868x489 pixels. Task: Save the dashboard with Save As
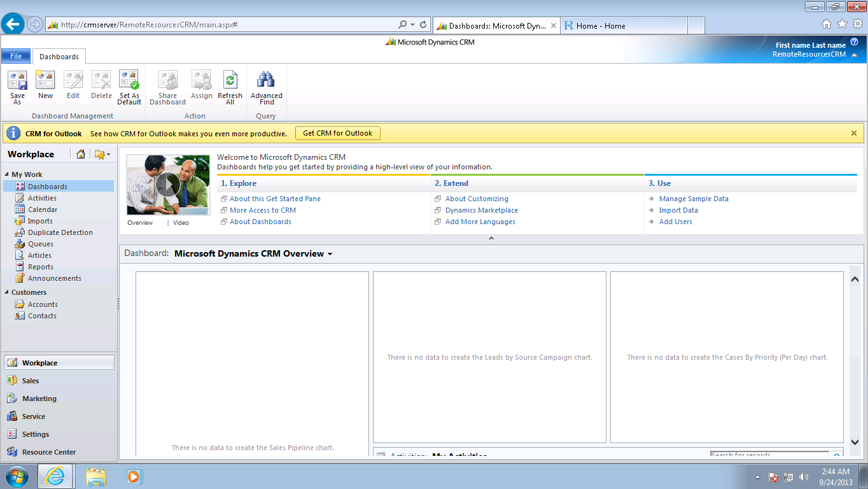17,86
